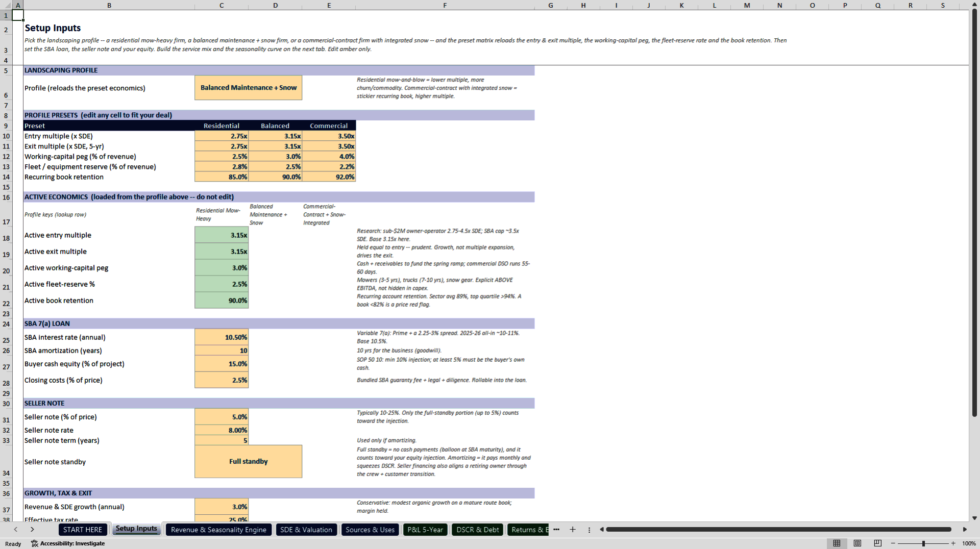The image size is (980, 549).
Task: Zoom in with plus button
Action: click(953, 543)
